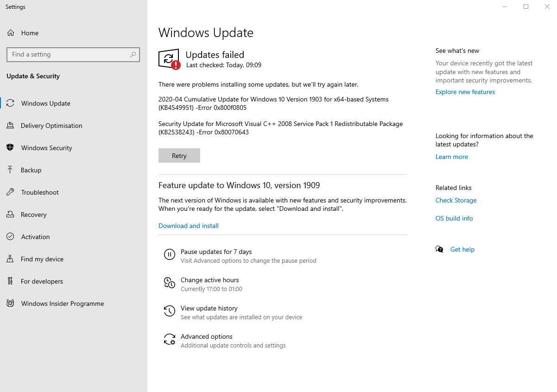Click the Activation checkmark circle icon
The height and width of the screenshot is (392, 557).
tap(10, 237)
